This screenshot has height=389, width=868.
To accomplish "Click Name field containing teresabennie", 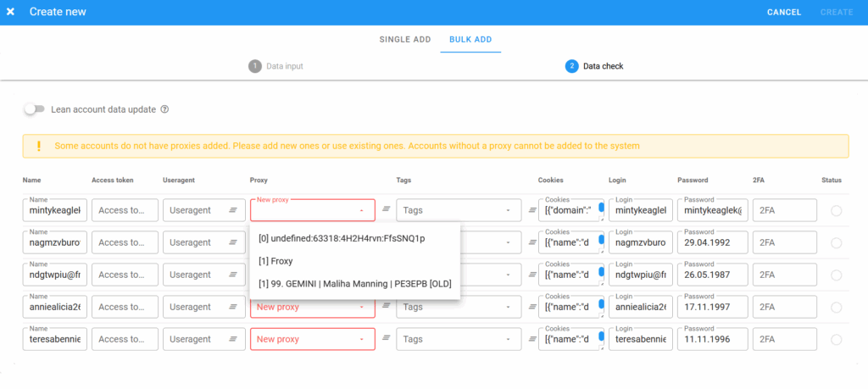I will 55,339.
